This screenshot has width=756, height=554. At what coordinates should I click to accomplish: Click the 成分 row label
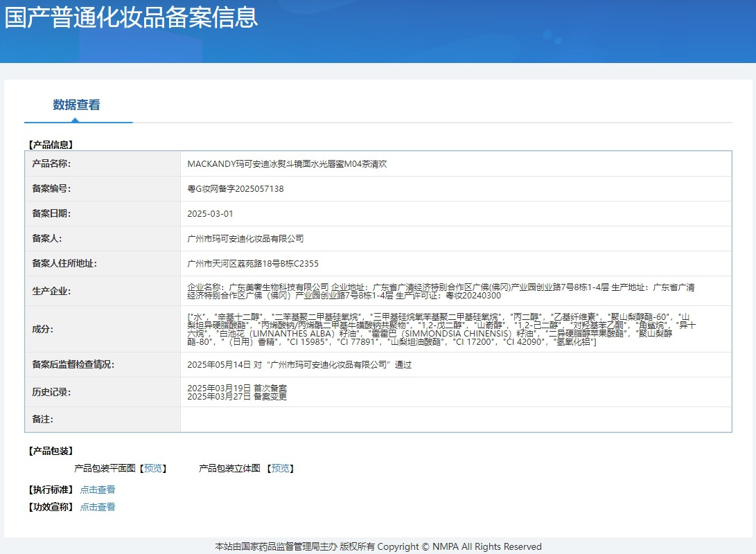[x=42, y=330]
